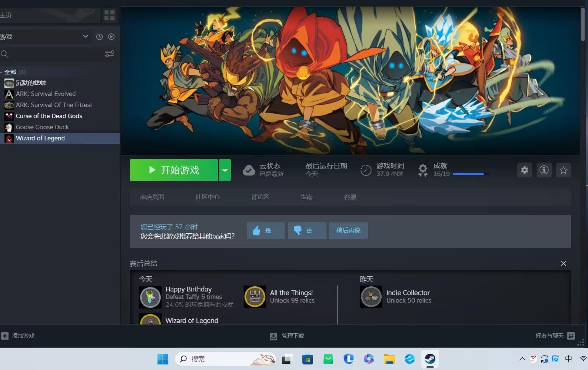This screenshot has height=370, width=588.
Task: Switch to the 指南 tab
Action: pos(306,197)
